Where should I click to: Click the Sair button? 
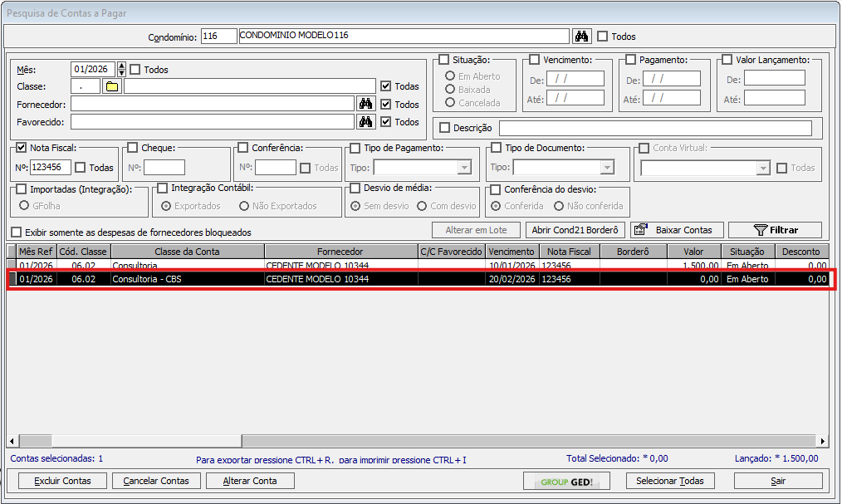[778, 481]
